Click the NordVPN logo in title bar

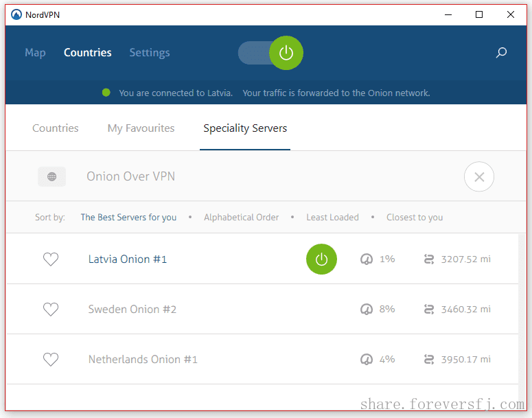point(16,15)
